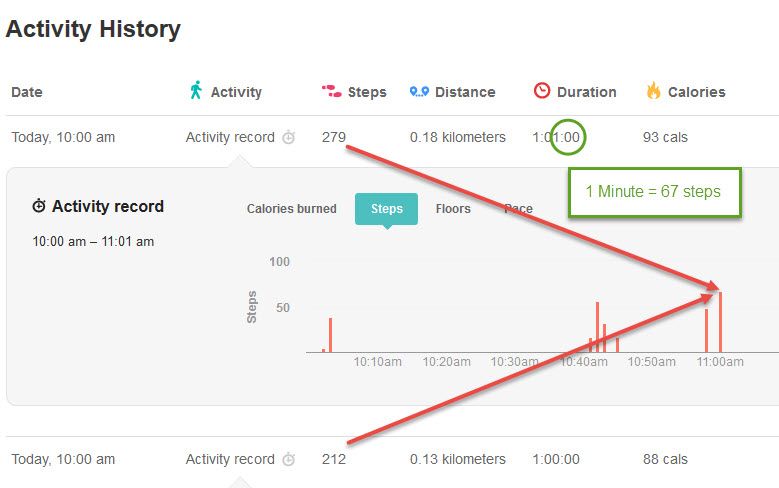This screenshot has height=488, width=779.
Task: Click the red clock Duration icon
Action: coord(542,90)
